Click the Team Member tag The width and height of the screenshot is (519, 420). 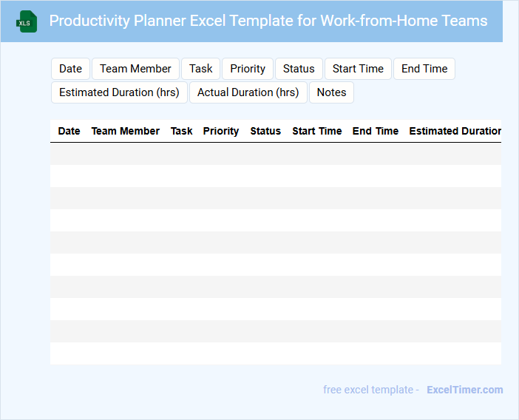[135, 69]
